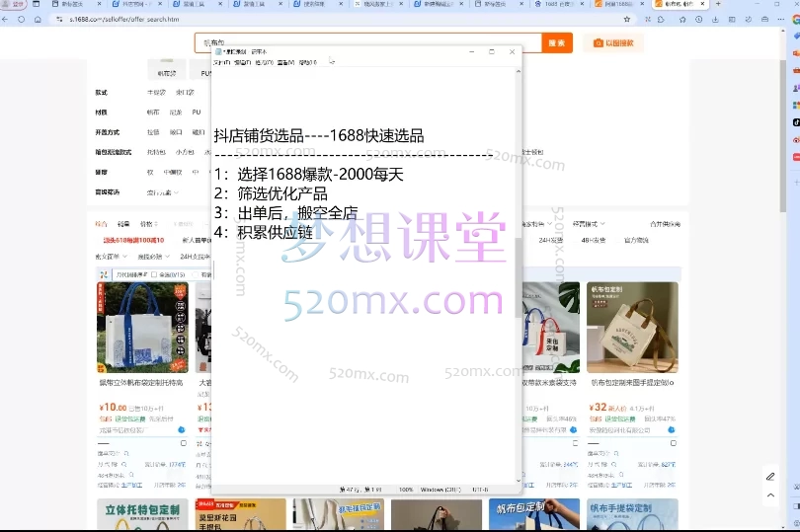This screenshot has height=532, width=800.
Task: Open a new browser tab
Action: (x=718, y=4)
